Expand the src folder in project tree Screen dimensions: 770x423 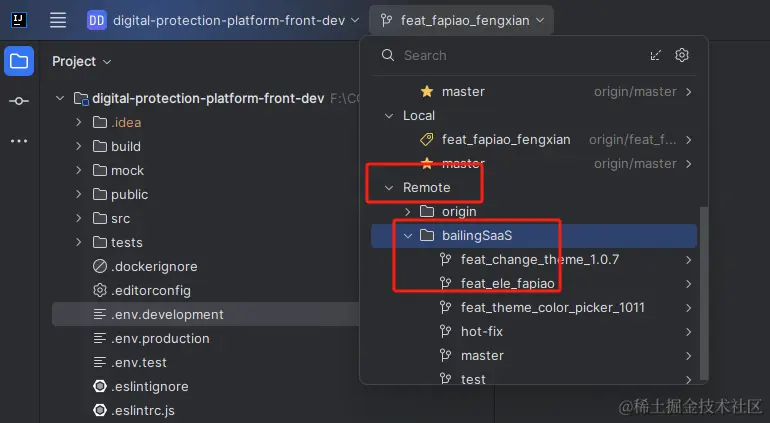(x=79, y=218)
